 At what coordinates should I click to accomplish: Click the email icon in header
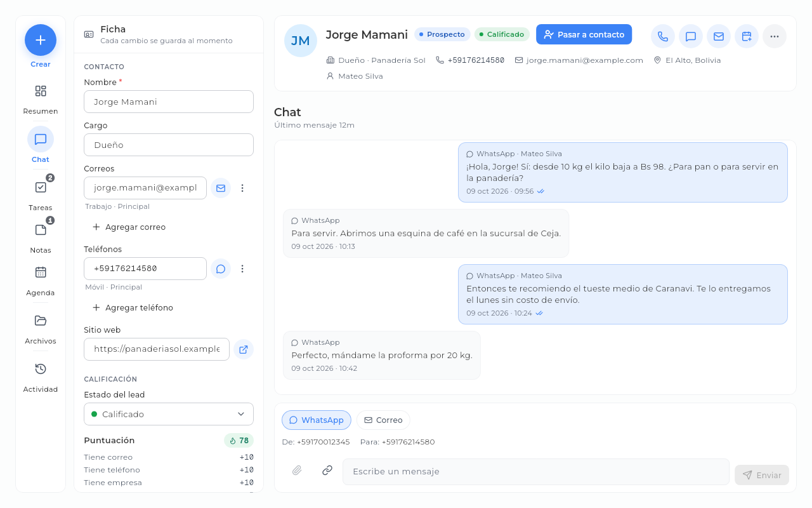(719, 36)
